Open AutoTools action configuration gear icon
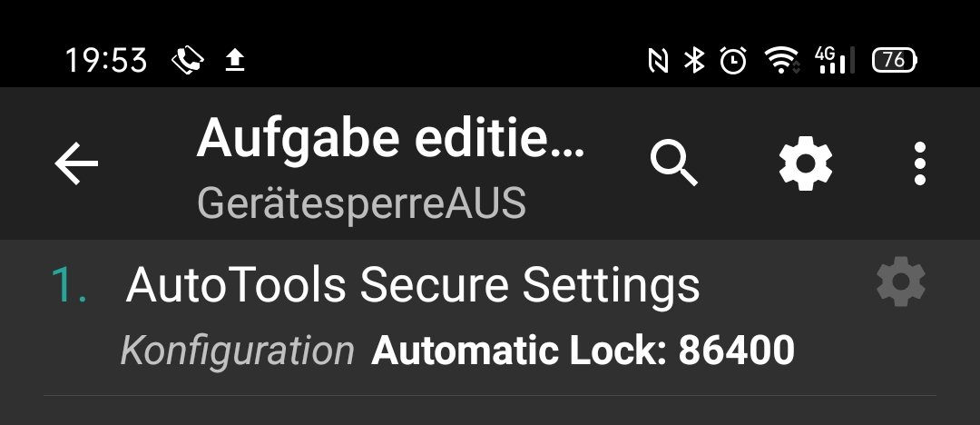 [x=901, y=281]
